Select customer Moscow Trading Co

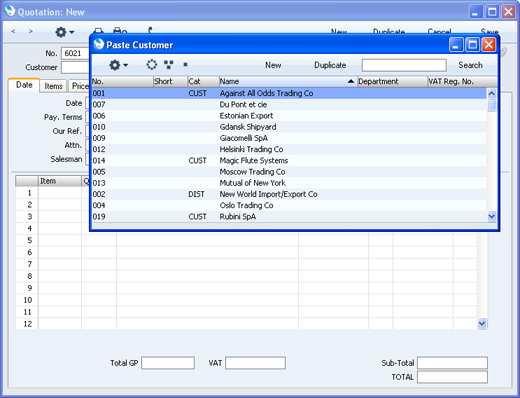tap(289, 172)
